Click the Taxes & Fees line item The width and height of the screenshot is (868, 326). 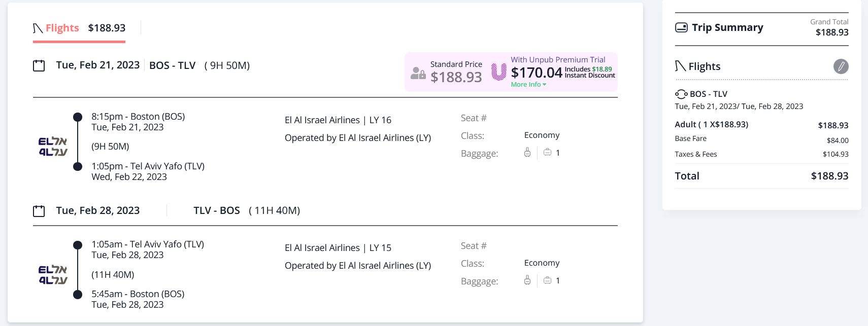[x=696, y=154]
